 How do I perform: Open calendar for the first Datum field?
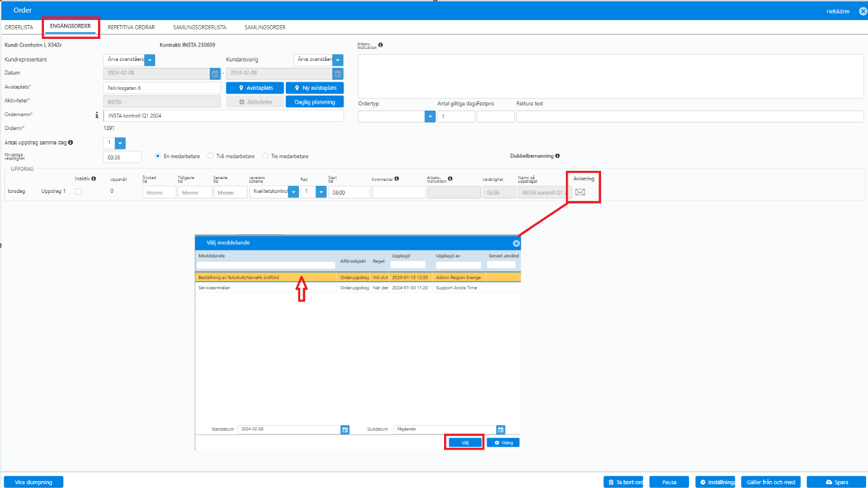point(215,73)
